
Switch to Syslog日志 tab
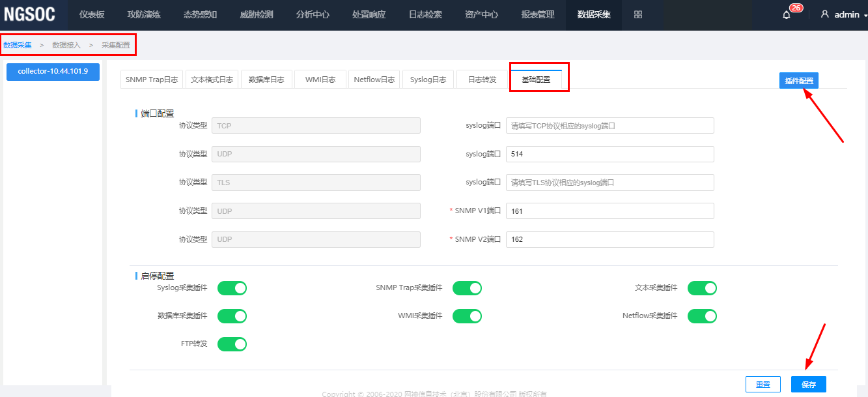click(428, 79)
